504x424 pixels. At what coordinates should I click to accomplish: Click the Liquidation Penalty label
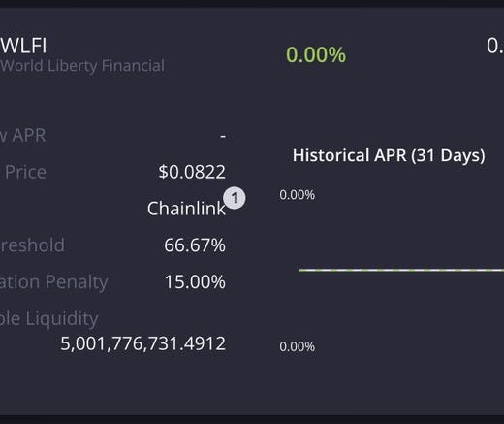(x=53, y=282)
